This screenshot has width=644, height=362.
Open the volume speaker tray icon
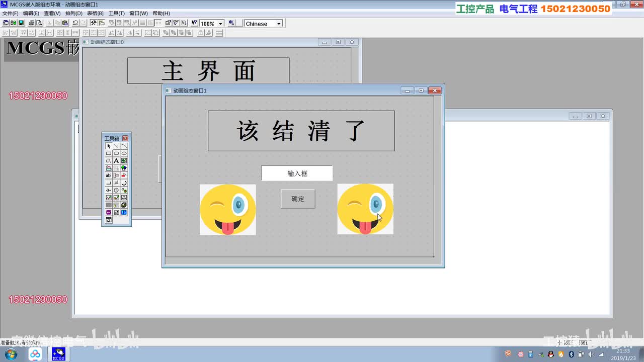point(591,354)
